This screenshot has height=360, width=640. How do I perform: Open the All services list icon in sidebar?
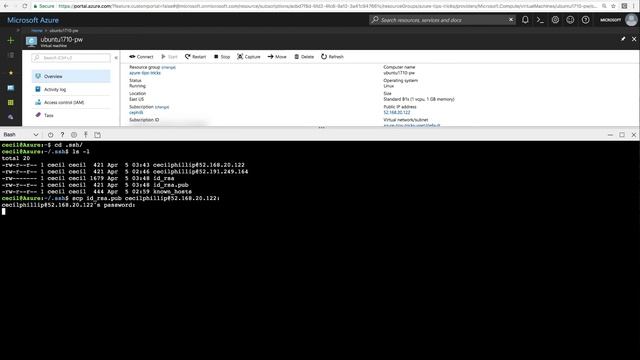coord(11,55)
